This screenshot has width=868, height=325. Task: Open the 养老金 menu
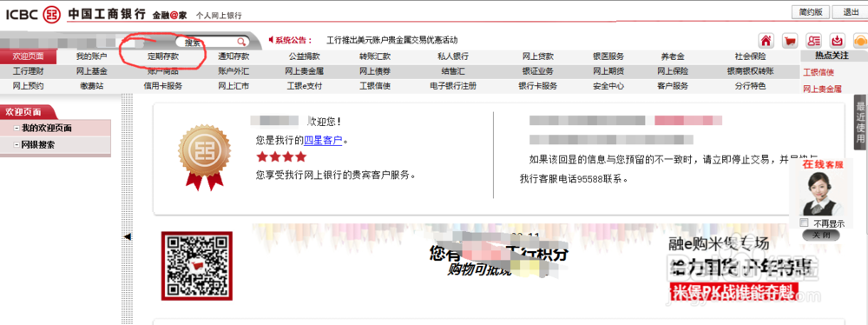coord(673,56)
